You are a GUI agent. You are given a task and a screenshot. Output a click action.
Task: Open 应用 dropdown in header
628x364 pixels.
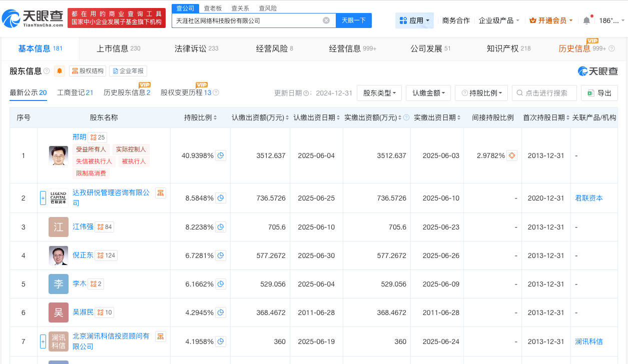[414, 20]
